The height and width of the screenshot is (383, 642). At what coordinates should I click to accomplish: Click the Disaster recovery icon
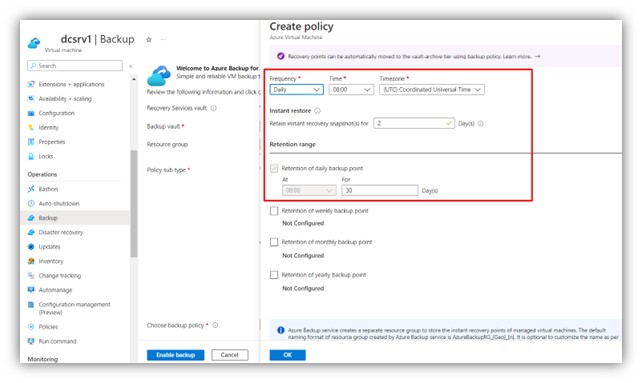tap(31, 232)
